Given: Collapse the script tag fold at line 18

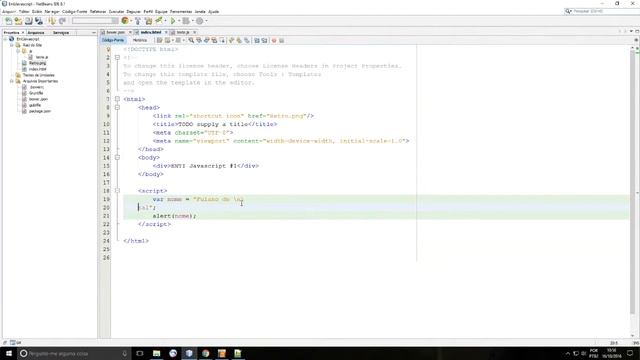Looking at the screenshot, I should (117, 191).
